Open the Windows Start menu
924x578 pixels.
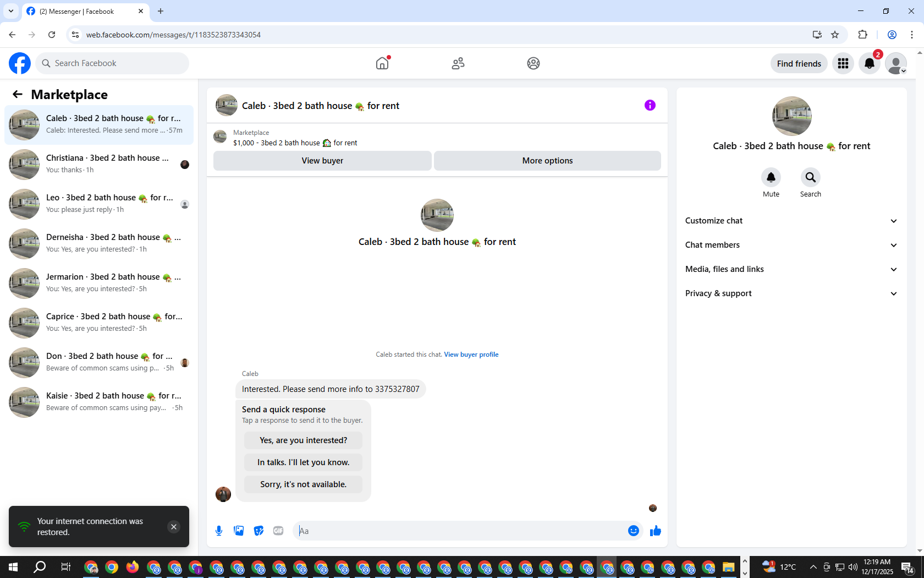pyautogui.click(x=13, y=567)
